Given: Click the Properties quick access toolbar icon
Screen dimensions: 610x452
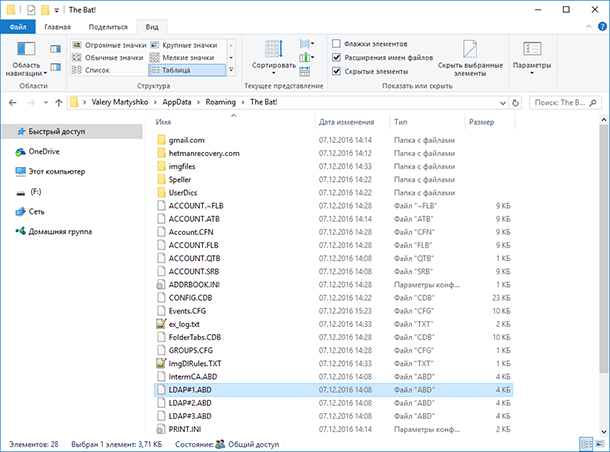Looking at the screenshot, I should coord(31,10).
